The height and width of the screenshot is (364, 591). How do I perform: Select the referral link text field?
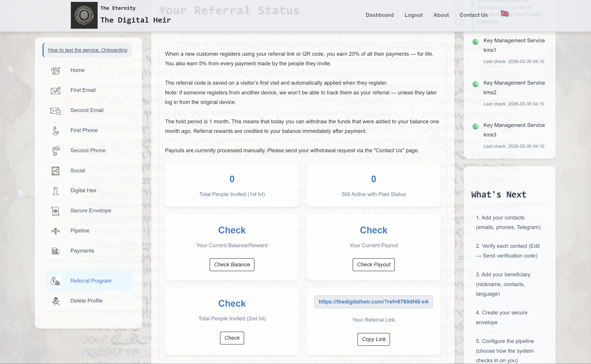tap(374, 302)
